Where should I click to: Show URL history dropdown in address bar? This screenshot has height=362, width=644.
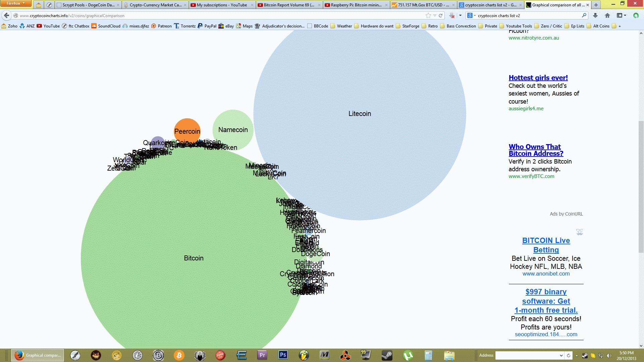[435, 15]
